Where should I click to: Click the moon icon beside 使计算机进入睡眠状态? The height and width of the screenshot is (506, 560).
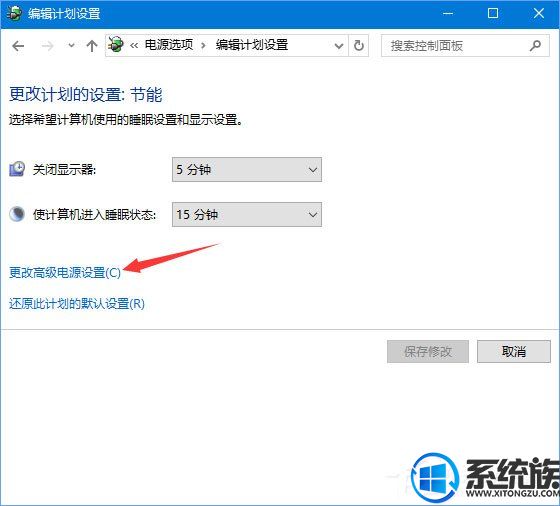pyautogui.click(x=17, y=214)
